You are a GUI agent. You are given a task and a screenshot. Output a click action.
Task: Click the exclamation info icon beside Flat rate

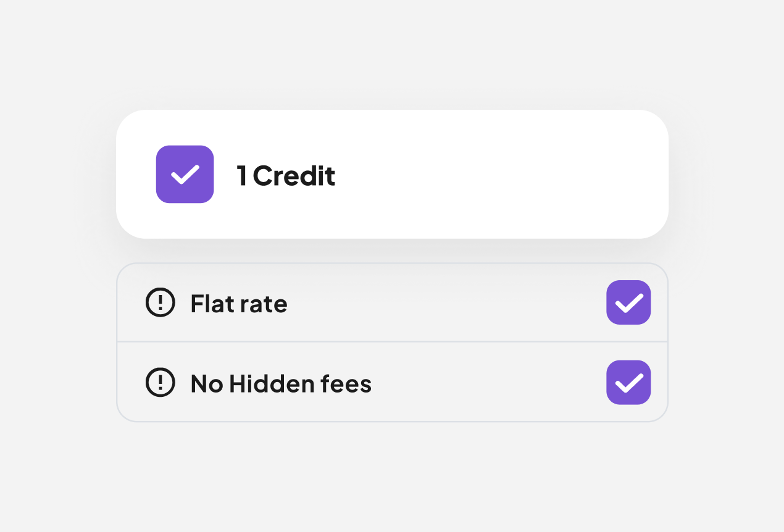(160, 302)
